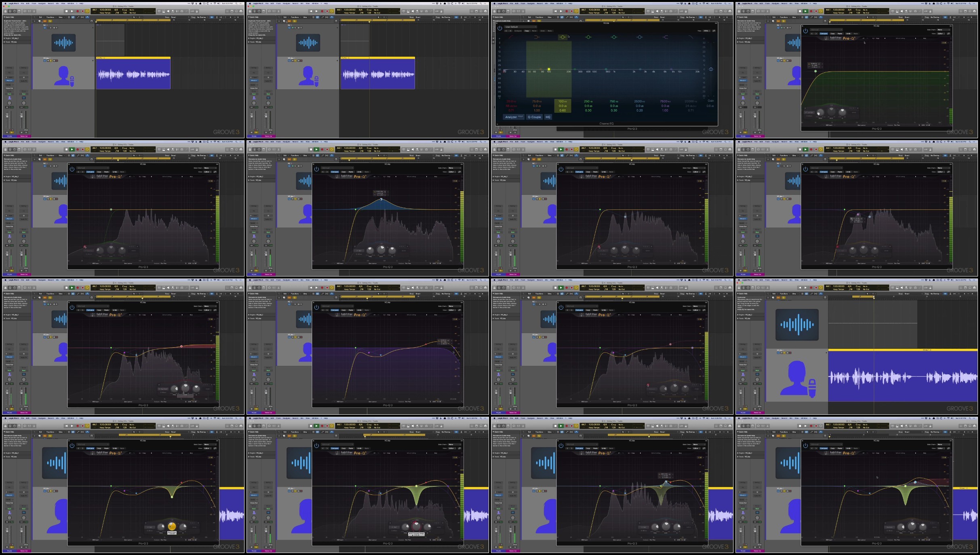Click the Channel EQ 2500 Hz bell band icon
Viewport: 980px width, 555px height.
tap(640, 37)
